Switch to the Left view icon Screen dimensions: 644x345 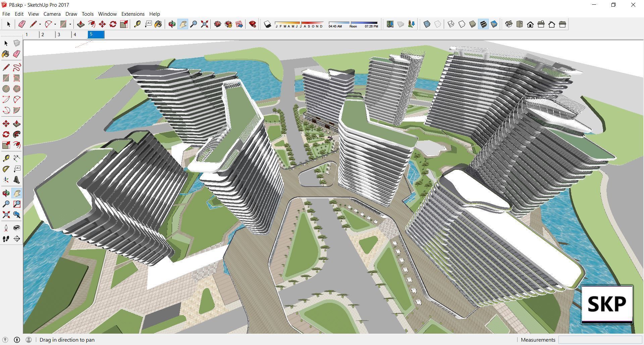(562, 24)
